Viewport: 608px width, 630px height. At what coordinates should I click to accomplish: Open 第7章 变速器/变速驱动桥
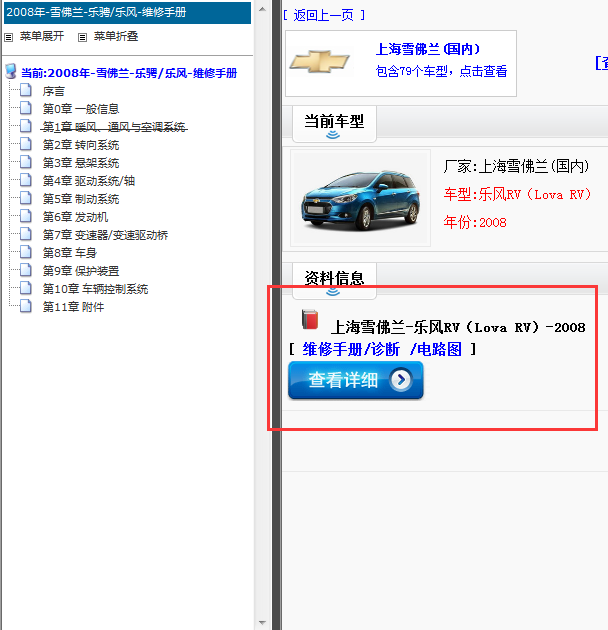[105, 235]
